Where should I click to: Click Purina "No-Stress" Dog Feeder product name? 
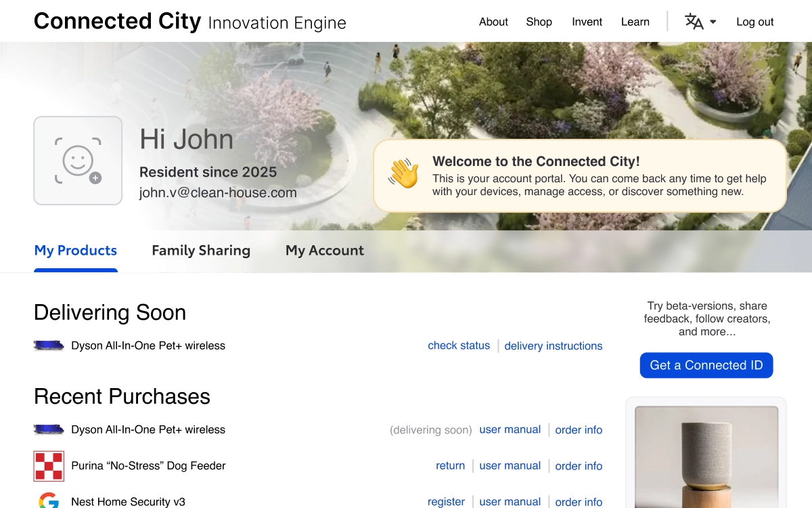point(148,466)
